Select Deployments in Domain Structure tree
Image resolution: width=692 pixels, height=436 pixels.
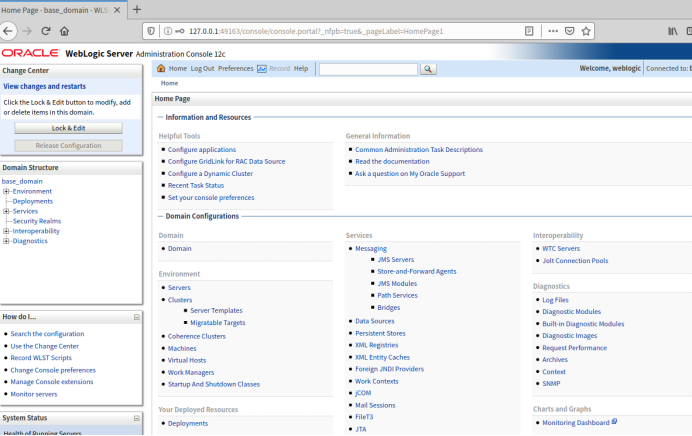(x=33, y=201)
